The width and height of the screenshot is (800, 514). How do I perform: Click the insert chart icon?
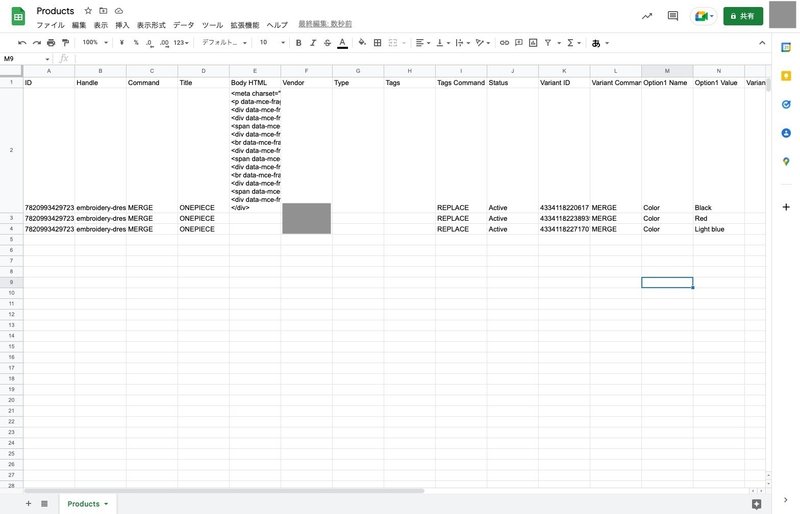pyautogui.click(x=533, y=43)
